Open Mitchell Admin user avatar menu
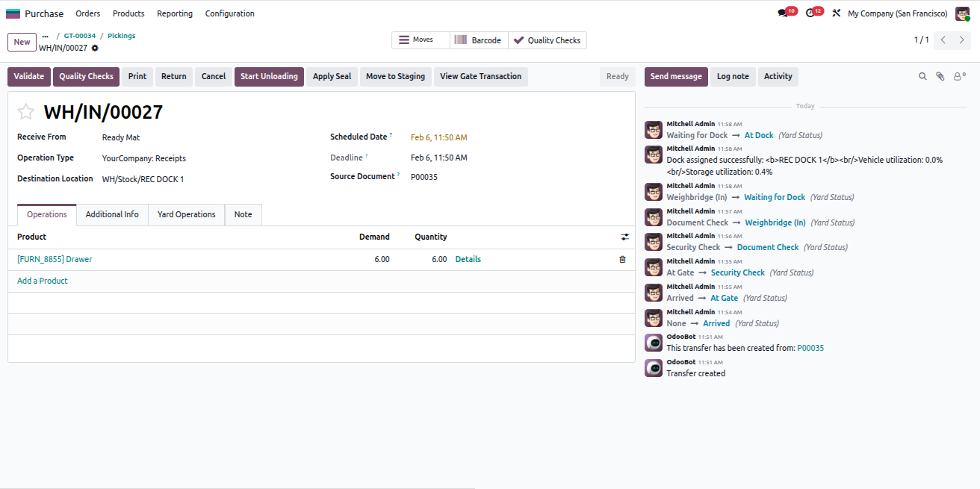The width and height of the screenshot is (980, 489). (x=962, y=13)
